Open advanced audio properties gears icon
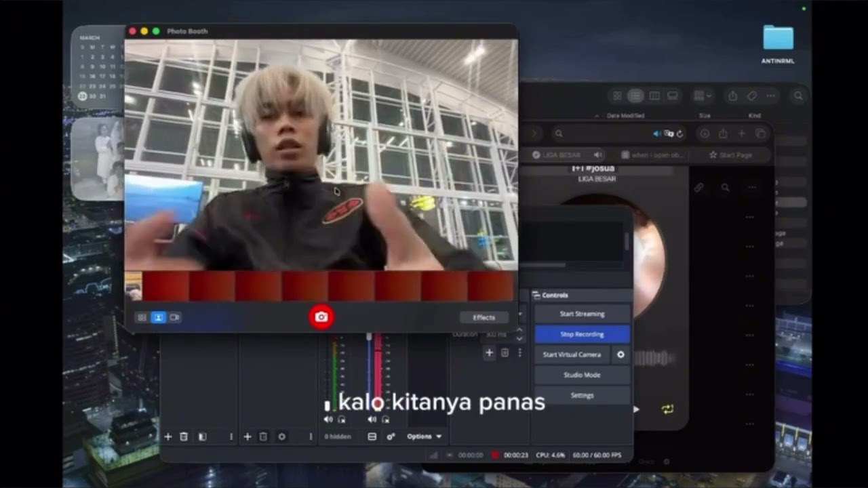 pos(391,437)
